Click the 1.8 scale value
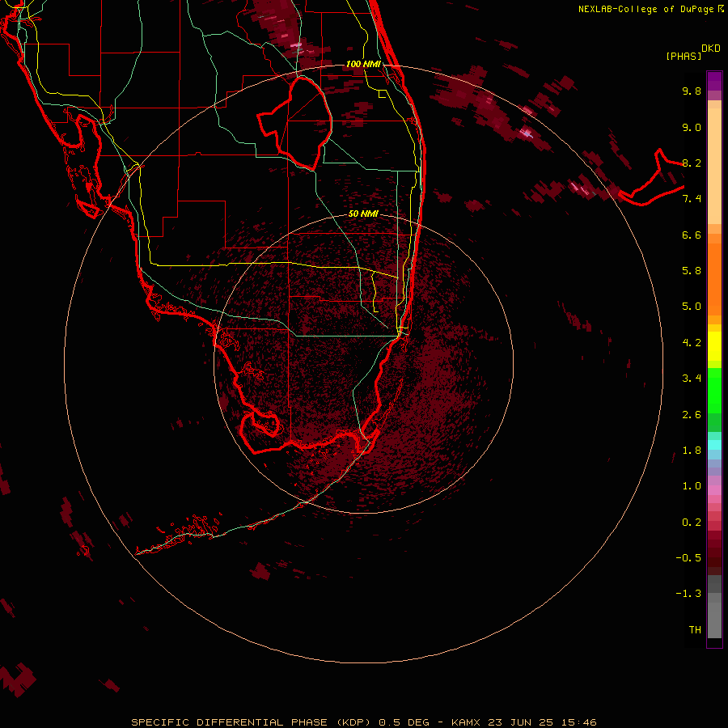This screenshot has width=728, height=728. tap(692, 451)
